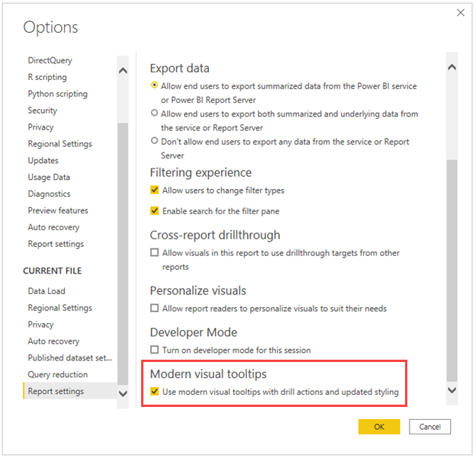Screen dimensions: 476x458
Task: Open Security settings
Action: (42, 110)
